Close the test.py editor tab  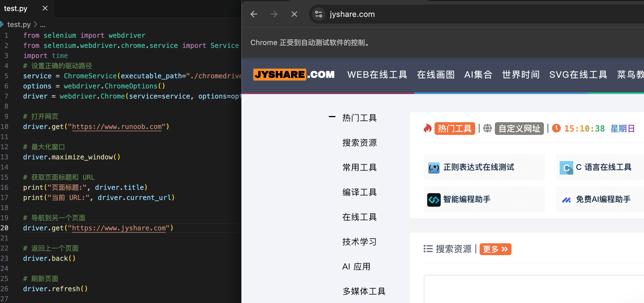45,8
